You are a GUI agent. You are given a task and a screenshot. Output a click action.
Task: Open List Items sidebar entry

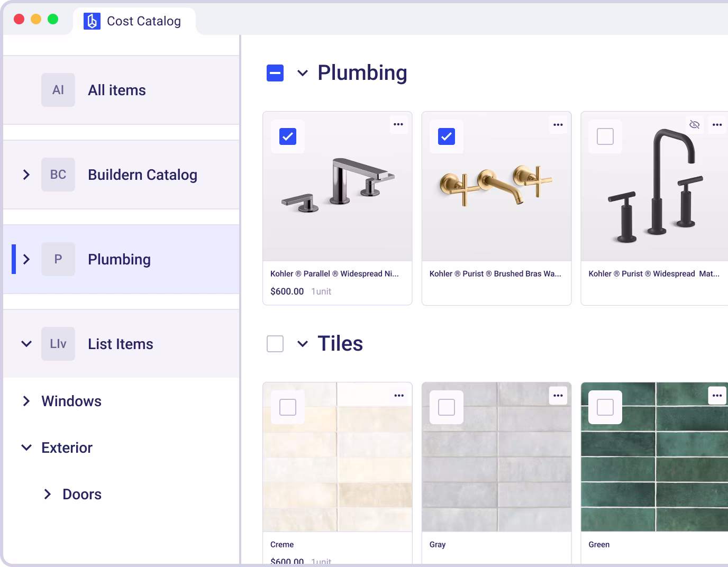(121, 344)
